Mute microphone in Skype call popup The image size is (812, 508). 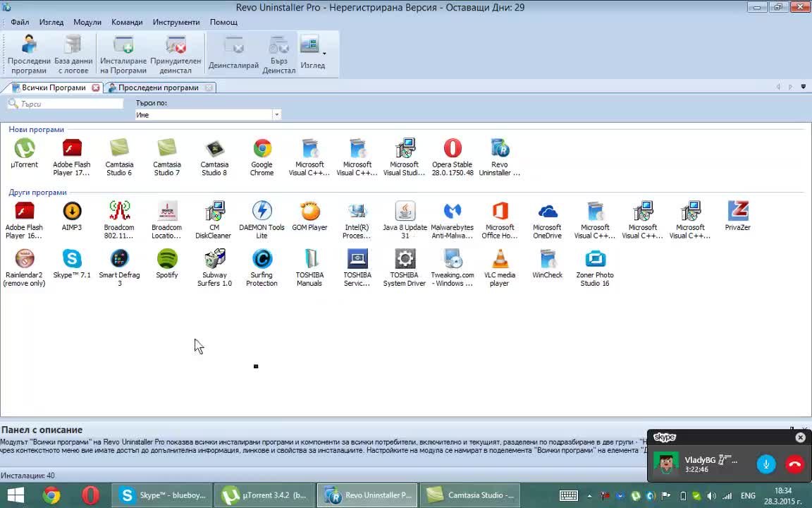point(766,464)
